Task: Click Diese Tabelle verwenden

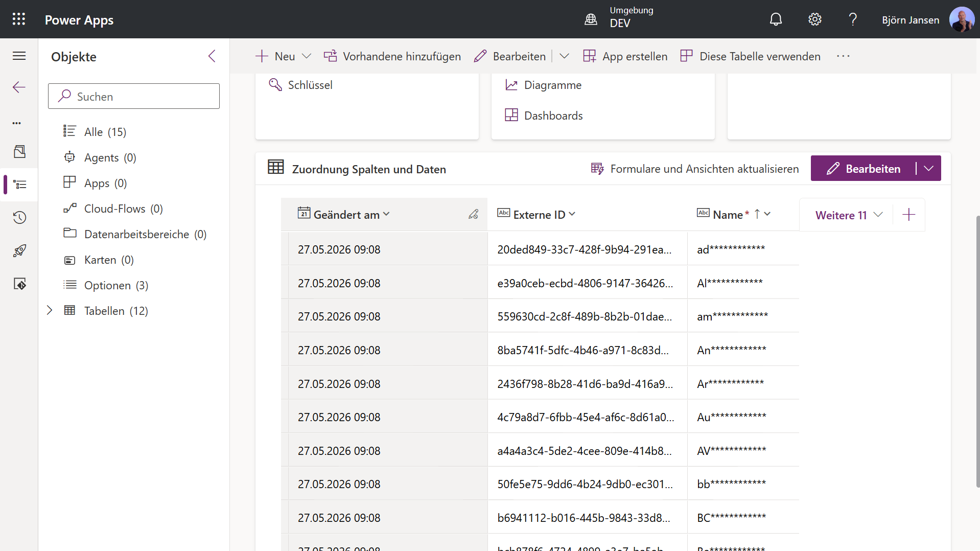Action: tap(750, 56)
